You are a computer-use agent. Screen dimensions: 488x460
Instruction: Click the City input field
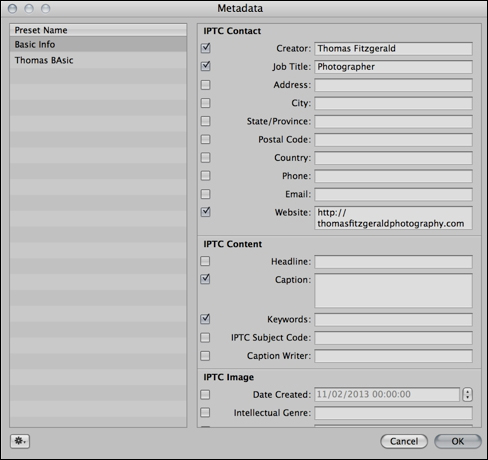coord(393,103)
